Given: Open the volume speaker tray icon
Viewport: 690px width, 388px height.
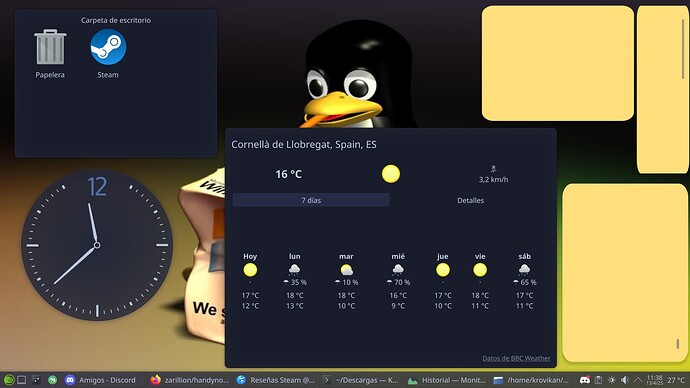Looking at the screenshot, I should (625, 380).
